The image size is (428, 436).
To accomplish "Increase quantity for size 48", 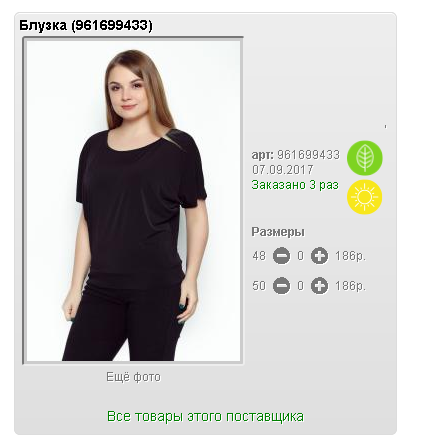I will pos(319,256).
